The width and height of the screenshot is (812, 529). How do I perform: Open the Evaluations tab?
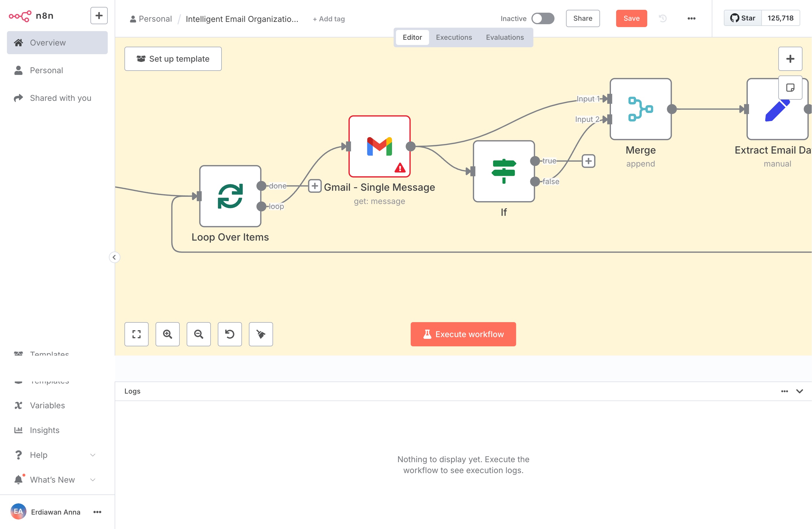505,37
